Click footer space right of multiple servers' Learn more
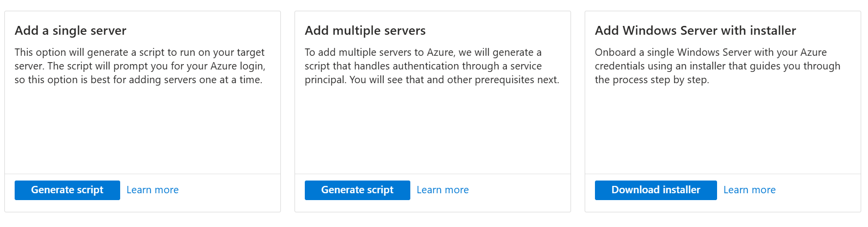The height and width of the screenshot is (227, 868). point(519,193)
